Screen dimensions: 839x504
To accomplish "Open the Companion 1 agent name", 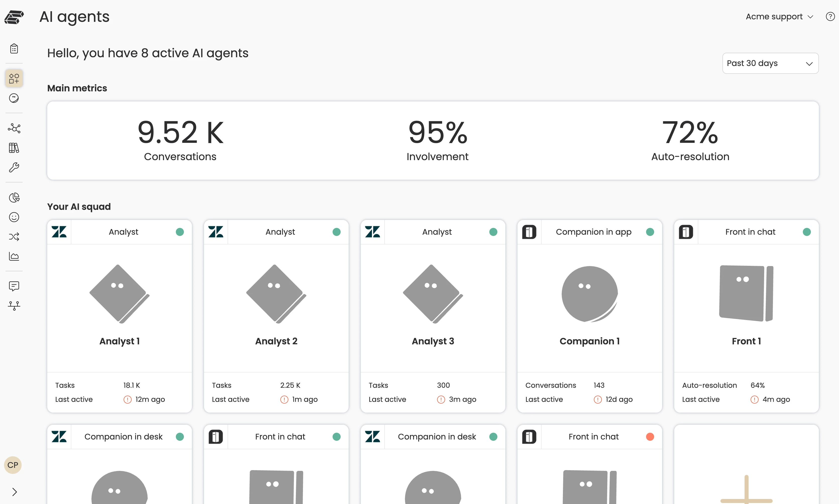I will [590, 341].
